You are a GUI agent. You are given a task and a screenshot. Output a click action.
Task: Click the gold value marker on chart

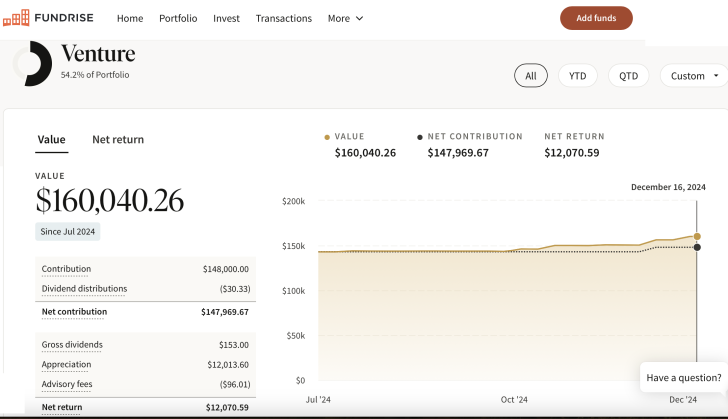697,236
